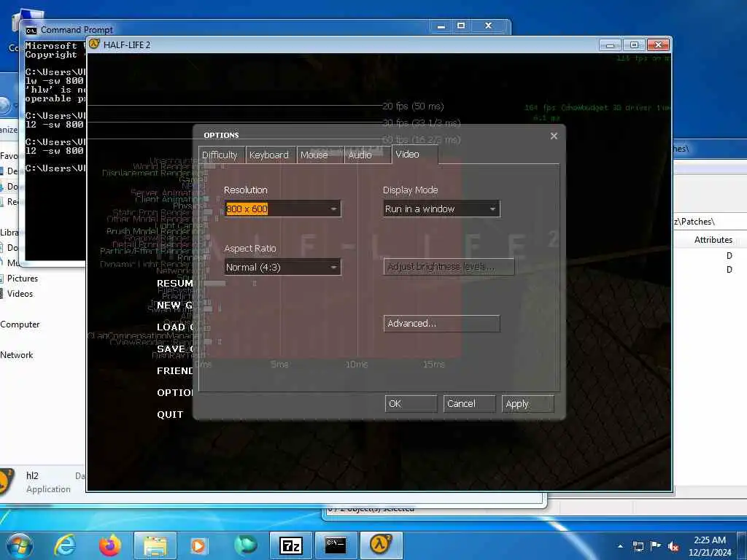This screenshot has height=560, width=747.
Task: Click the Advanced... video settings button
Action: [441, 323]
